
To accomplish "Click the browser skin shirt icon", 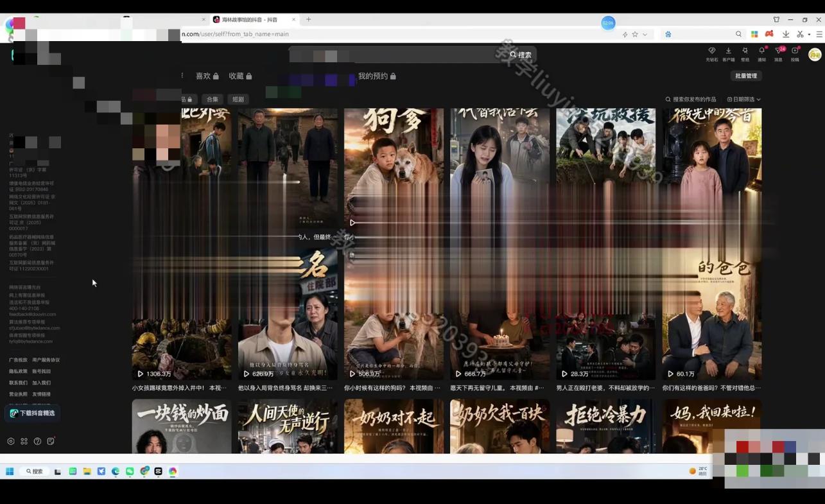I will (776, 20).
